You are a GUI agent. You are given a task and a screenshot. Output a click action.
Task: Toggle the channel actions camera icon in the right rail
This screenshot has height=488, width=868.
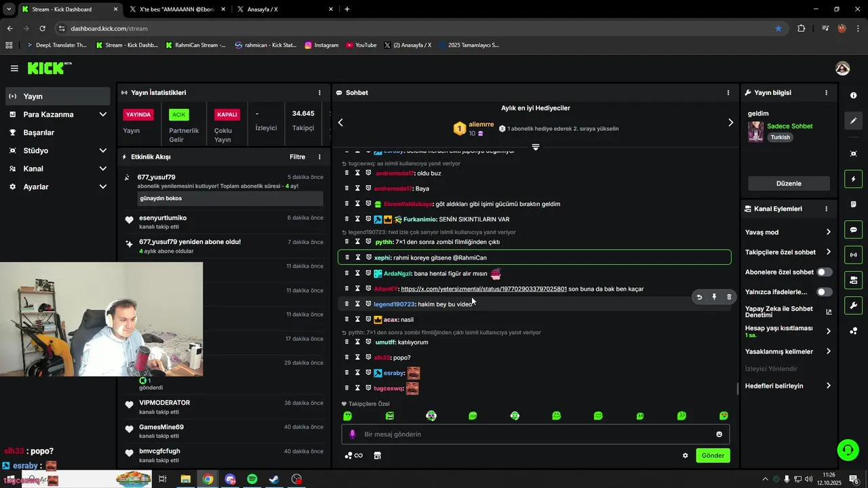[x=853, y=280]
